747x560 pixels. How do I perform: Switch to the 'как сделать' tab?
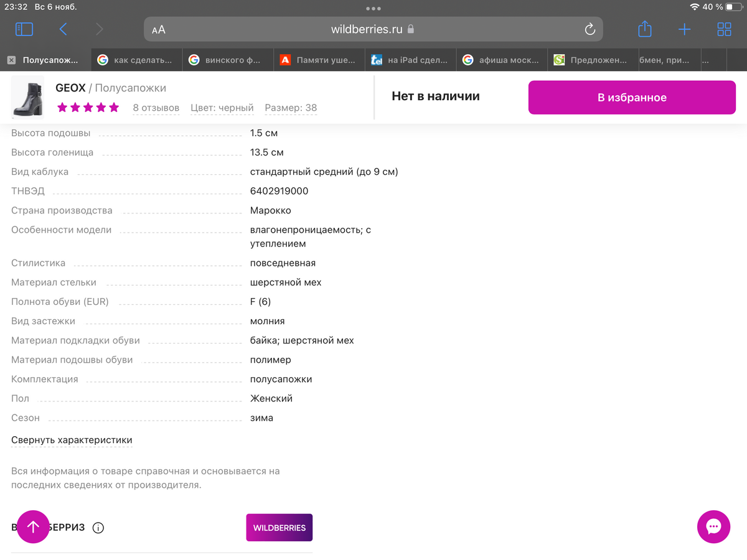coord(137,60)
